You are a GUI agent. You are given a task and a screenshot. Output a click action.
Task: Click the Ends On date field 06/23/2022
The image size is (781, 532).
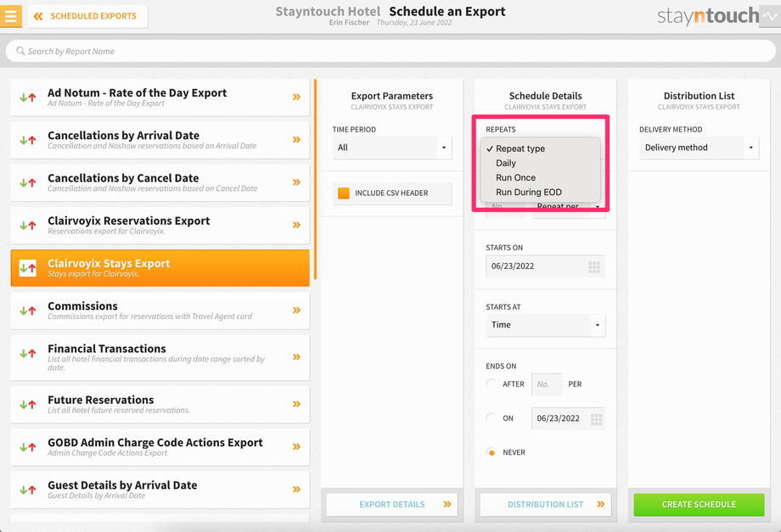[x=568, y=418]
